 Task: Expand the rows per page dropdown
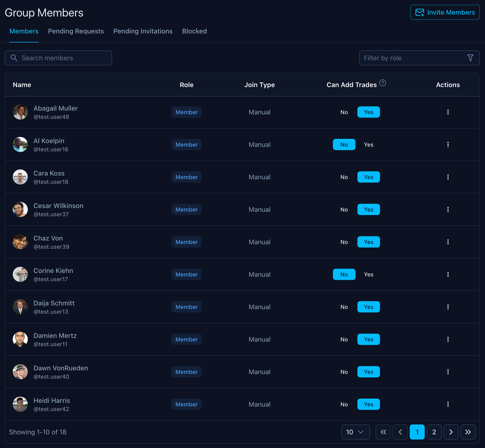(x=355, y=432)
